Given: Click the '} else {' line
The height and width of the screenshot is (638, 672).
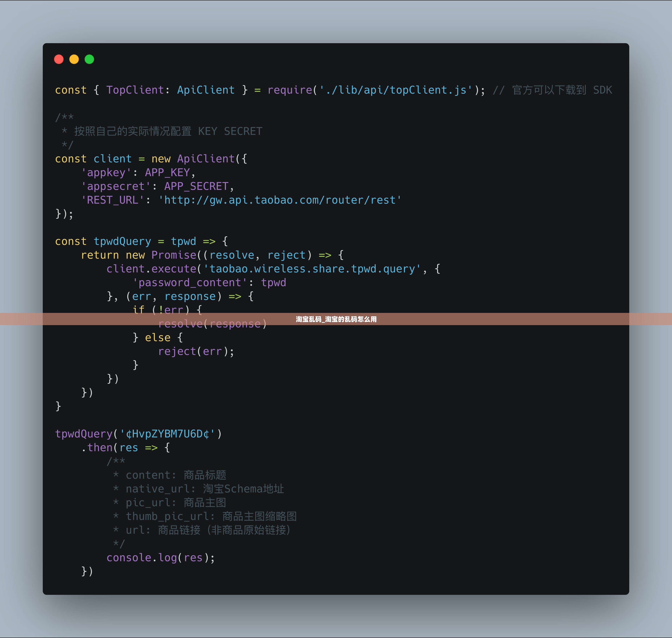Looking at the screenshot, I should tap(158, 338).
